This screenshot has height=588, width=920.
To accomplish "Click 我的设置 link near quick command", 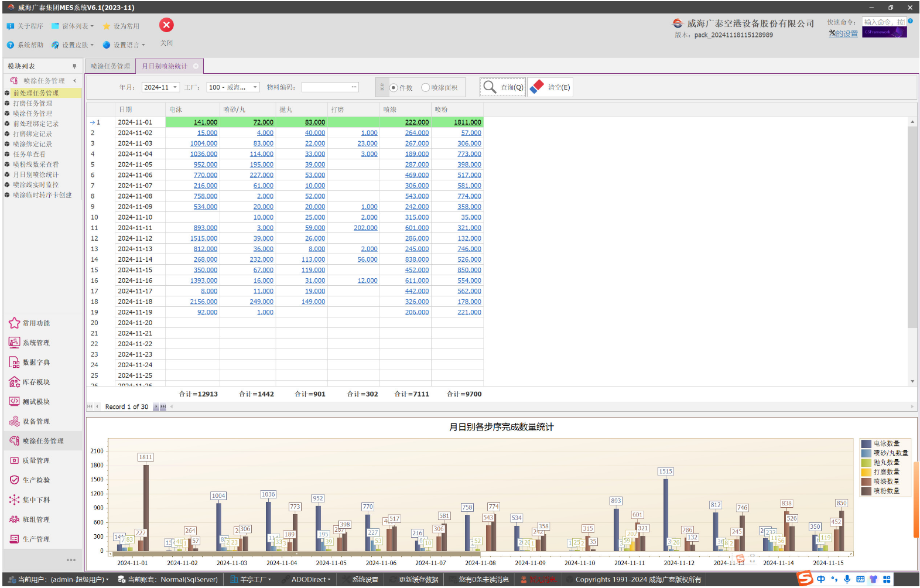I will pyautogui.click(x=843, y=34).
